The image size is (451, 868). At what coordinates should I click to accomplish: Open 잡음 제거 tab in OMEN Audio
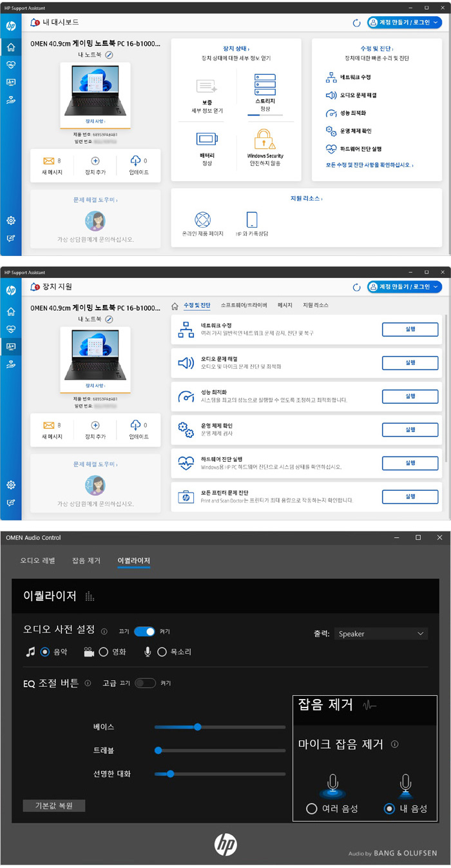(86, 560)
